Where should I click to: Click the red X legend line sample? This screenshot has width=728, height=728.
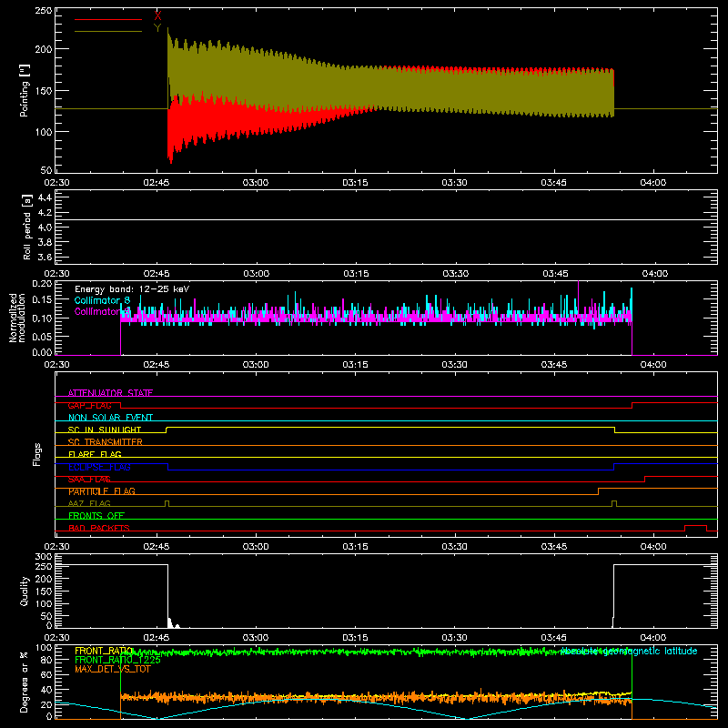[108, 19]
